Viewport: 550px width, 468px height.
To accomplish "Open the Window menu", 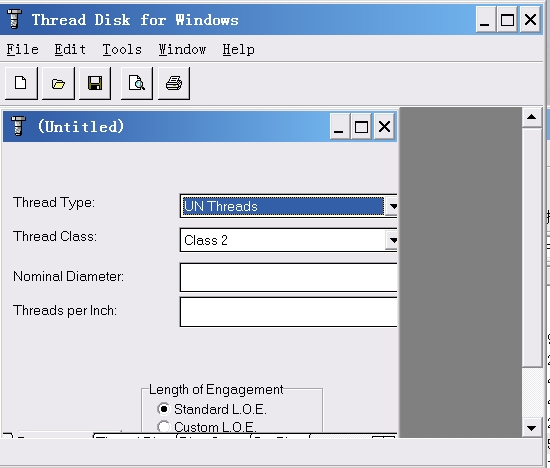I will tap(182, 49).
